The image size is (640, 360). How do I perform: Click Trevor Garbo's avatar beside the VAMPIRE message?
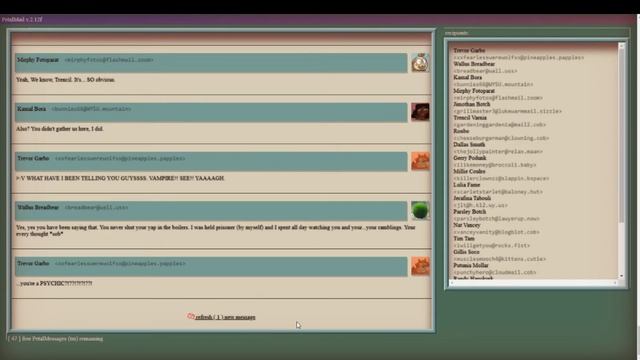coord(420,161)
